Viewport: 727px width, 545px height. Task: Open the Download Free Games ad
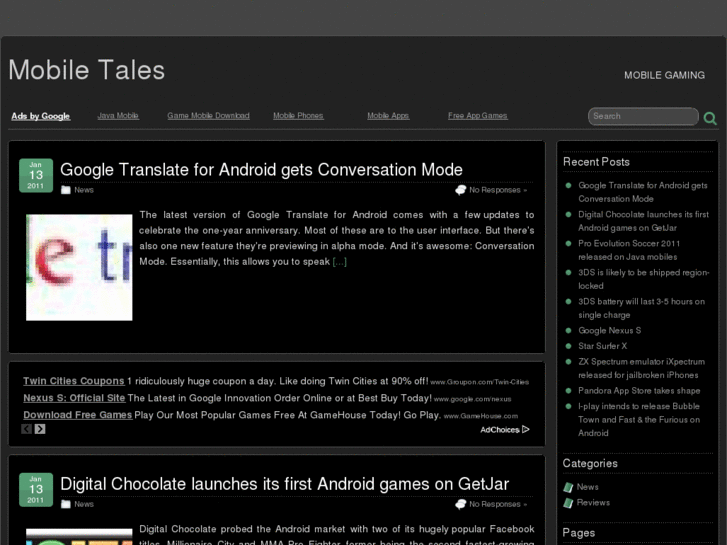pos(78,415)
